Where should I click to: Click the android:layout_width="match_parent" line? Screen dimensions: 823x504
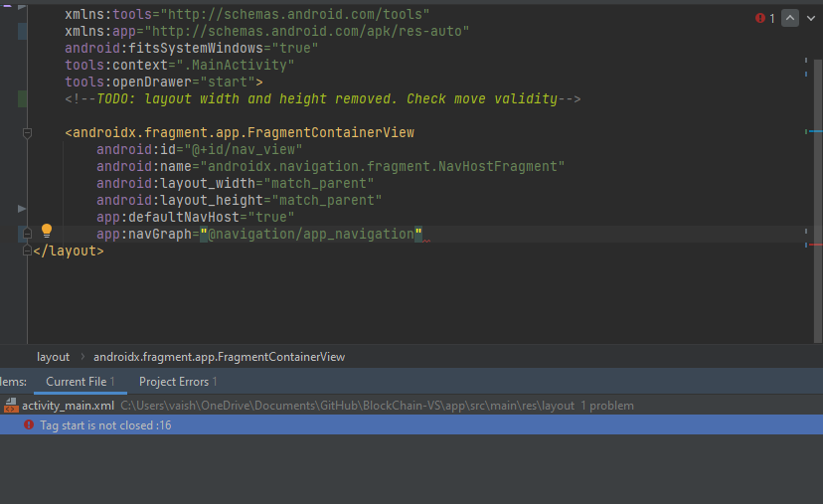pyautogui.click(x=236, y=183)
